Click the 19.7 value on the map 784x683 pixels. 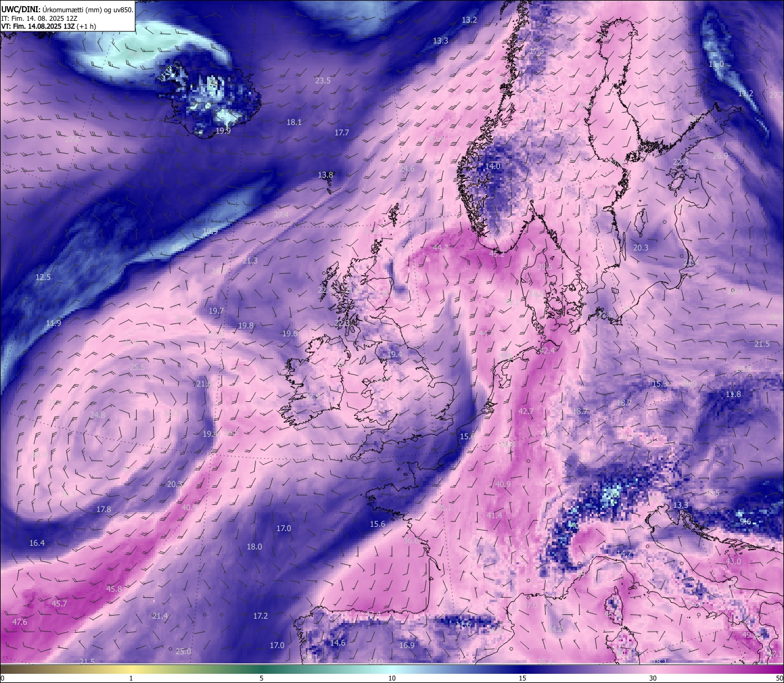click(216, 311)
